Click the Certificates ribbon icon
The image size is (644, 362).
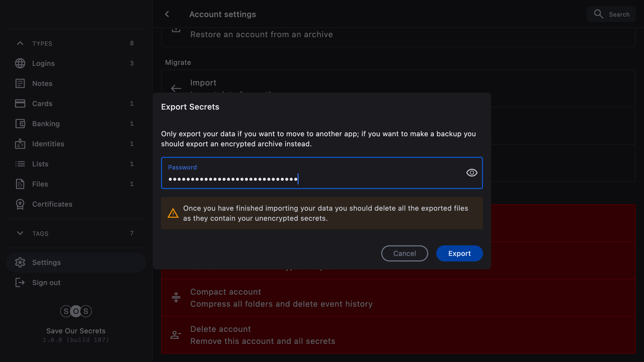tap(20, 204)
